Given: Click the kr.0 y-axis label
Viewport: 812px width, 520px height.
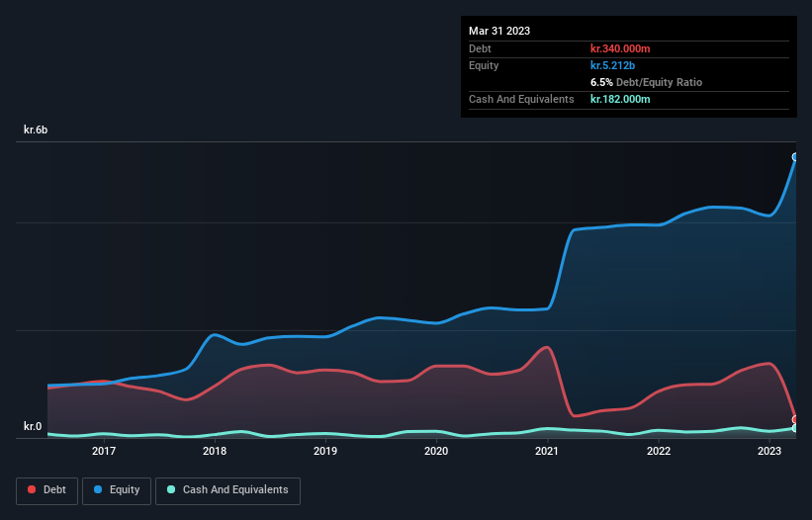Looking at the screenshot, I should coord(33,426).
